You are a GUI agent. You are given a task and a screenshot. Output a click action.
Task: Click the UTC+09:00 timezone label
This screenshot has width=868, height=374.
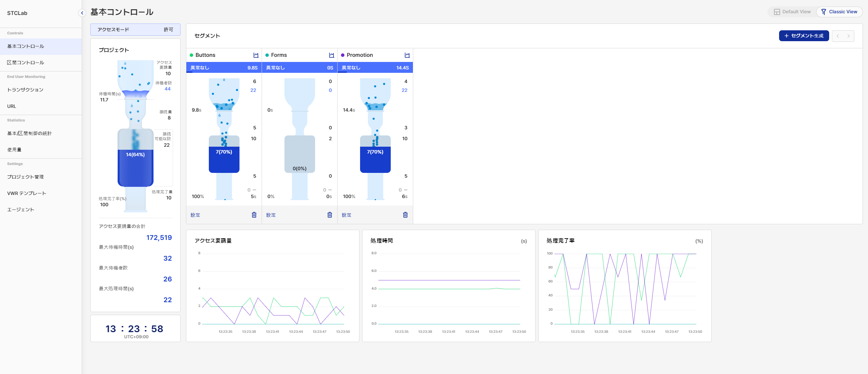click(136, 337)
